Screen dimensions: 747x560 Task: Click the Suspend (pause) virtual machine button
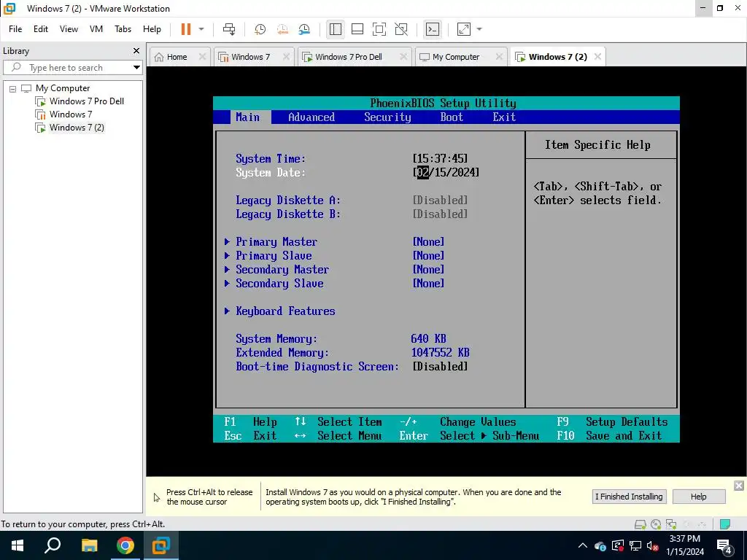186,29
